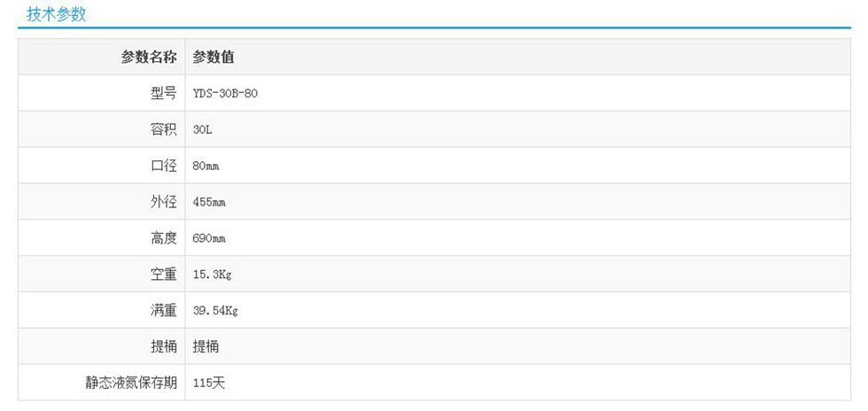This screenshot has height=411, width=868.
Task: Select the 30L volume value
Action: click(x=203, y=130)
